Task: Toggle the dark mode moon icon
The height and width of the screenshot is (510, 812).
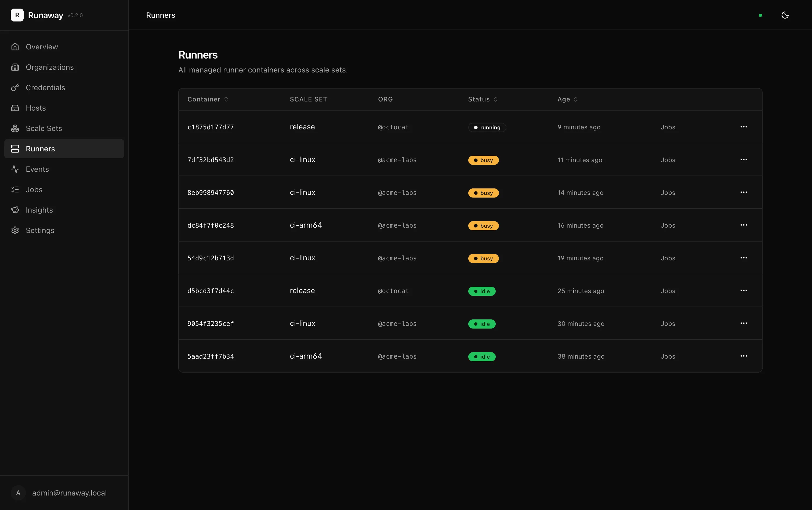Action: (785, 15)
